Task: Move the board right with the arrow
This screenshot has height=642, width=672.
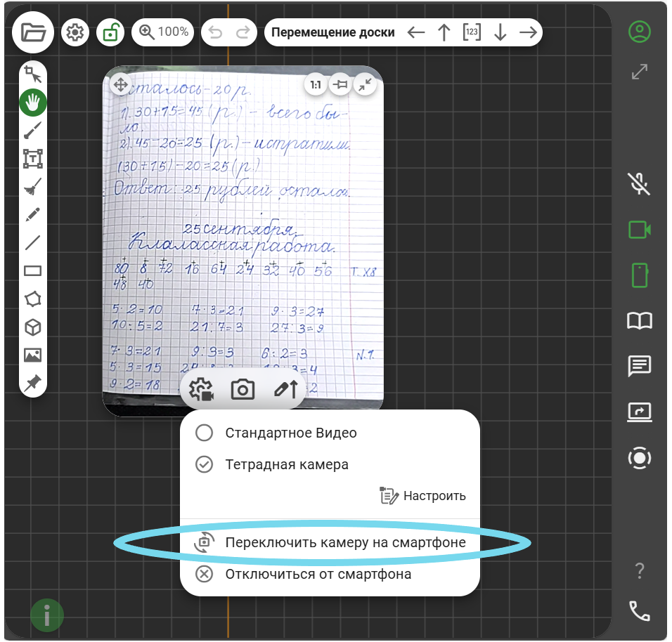Action: tap(527, 32)
